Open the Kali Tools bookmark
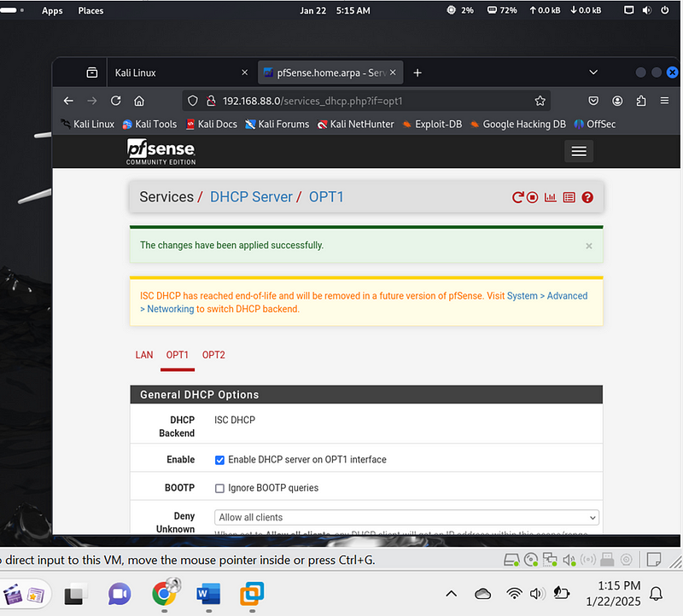 pyautogui.click(x=150, y=124)
